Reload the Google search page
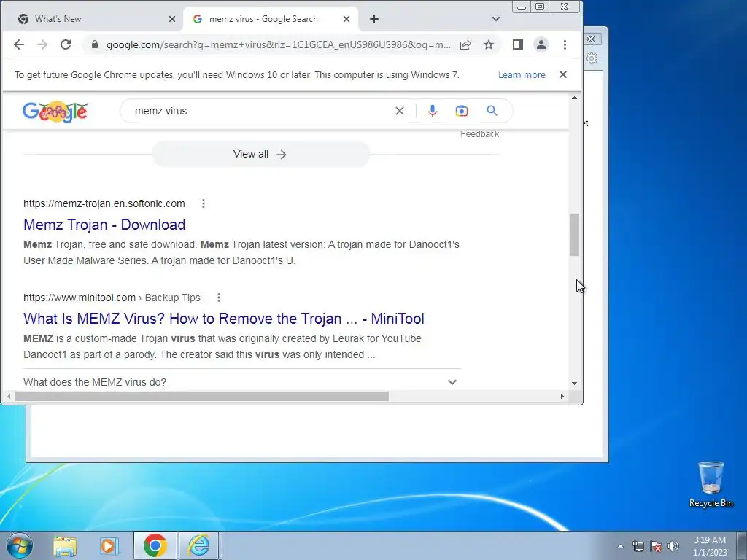The height and width of the screenshot is (560, 747). click(66, 44)
